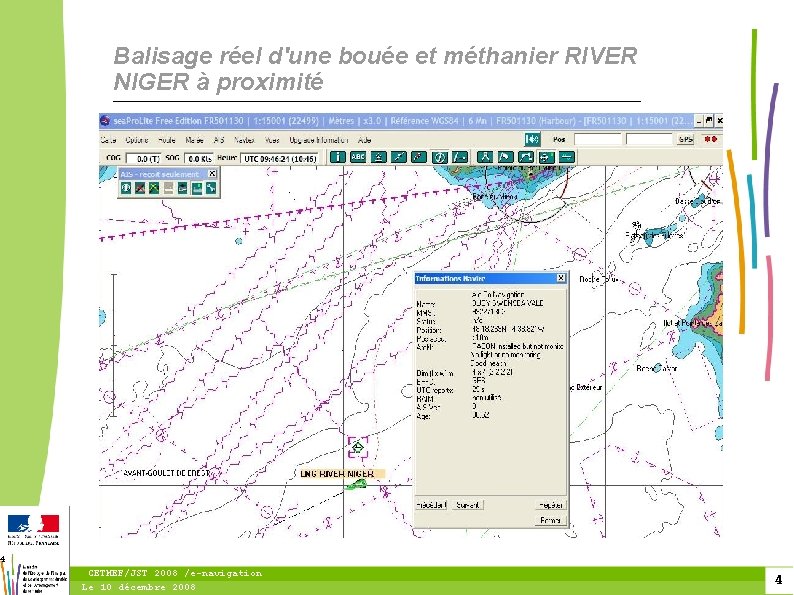Select the waypoint figure icon in toolbar

(485, 157)
